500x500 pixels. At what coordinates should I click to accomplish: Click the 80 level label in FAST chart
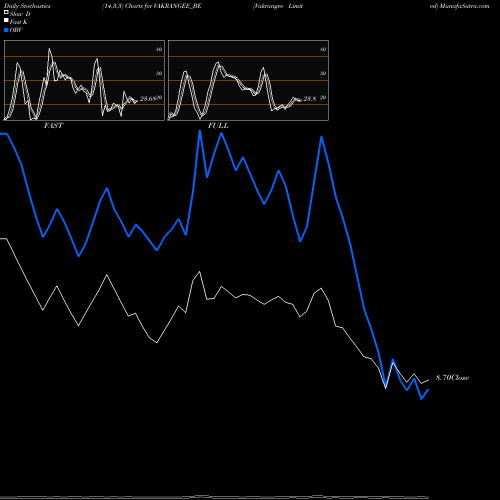click(159, 49)
